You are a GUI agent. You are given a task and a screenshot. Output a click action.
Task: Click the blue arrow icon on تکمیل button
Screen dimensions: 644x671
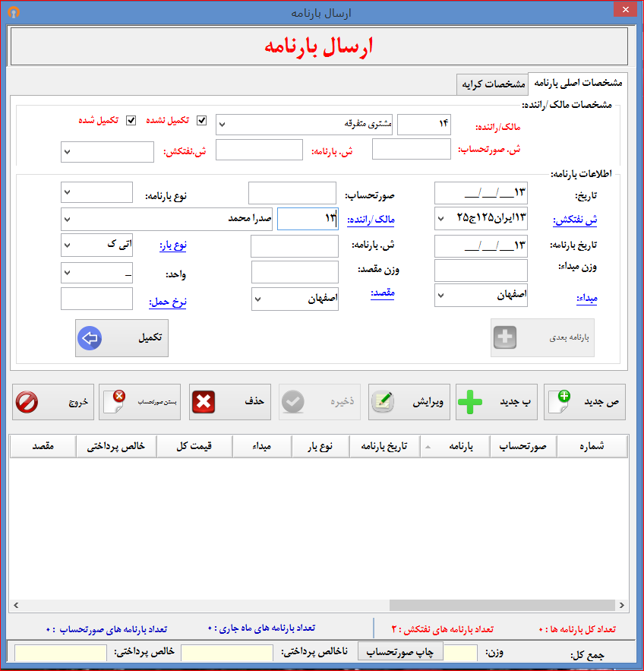click(x=90, y=338)
